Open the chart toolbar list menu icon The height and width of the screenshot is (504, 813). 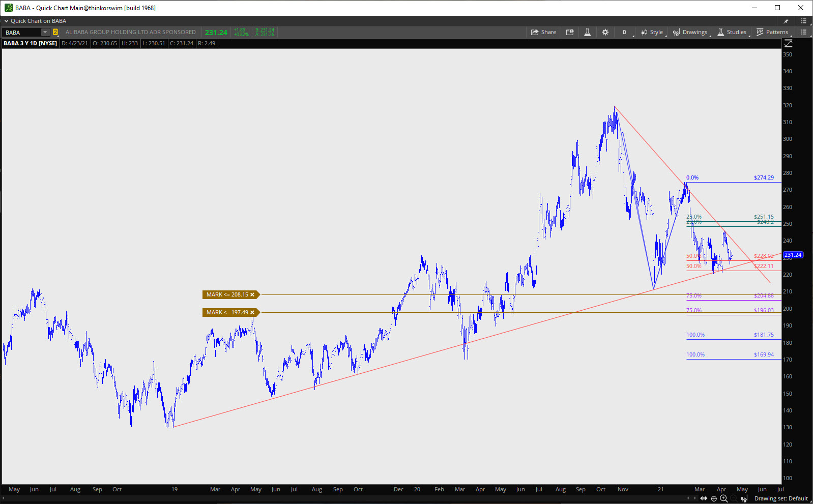pos(804,32)
